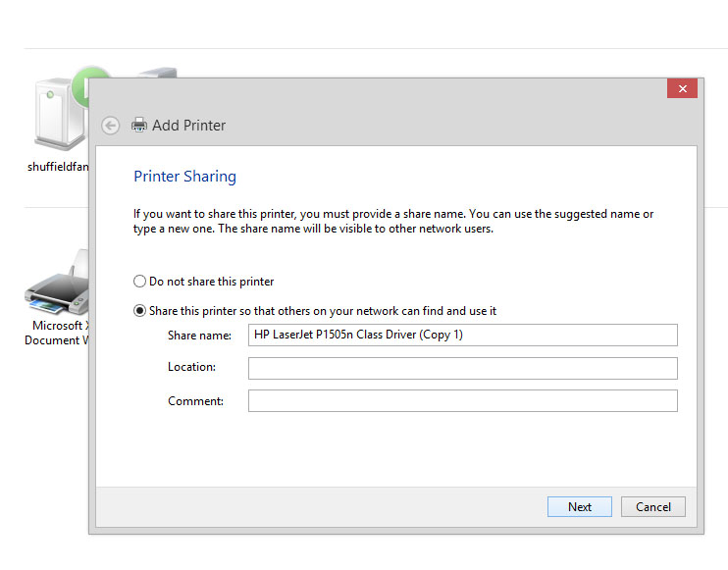Select the Microsoft XPS Document Writer printer icon
Viewport: 728px width, 570px height.
tap(57, 284)
